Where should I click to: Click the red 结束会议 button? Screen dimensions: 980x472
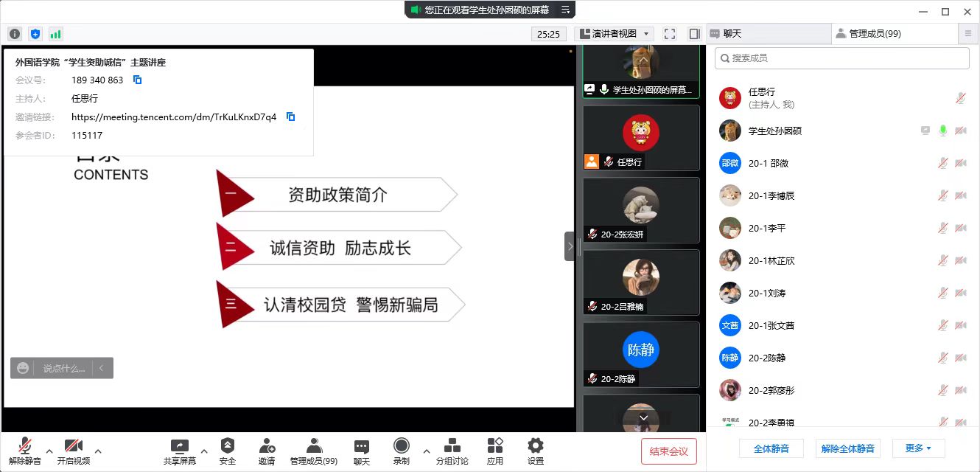669,451
